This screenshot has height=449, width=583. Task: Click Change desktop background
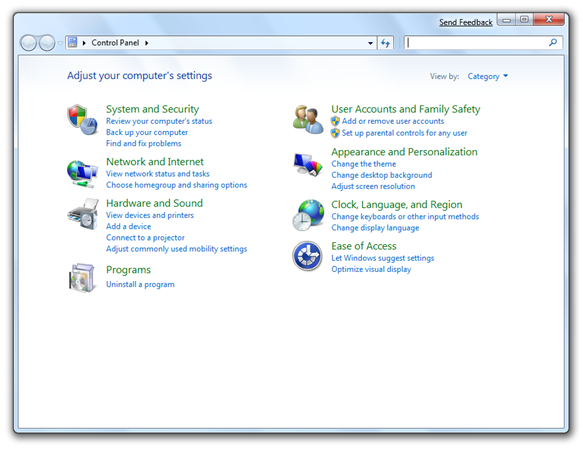coord(382,175)
